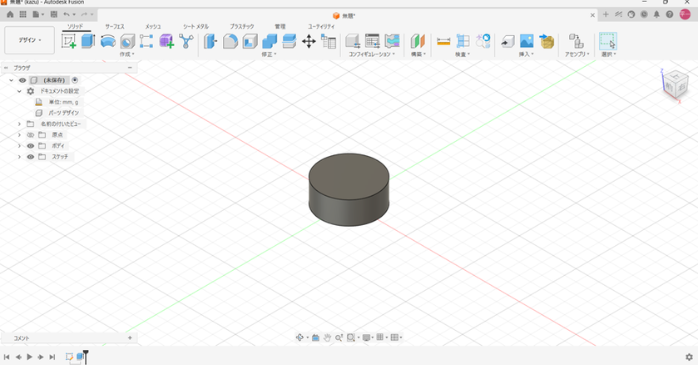This screenshot has width=698, height=365.
Task: Expand the 名前の付いたビュー folder
Action: 19,124
